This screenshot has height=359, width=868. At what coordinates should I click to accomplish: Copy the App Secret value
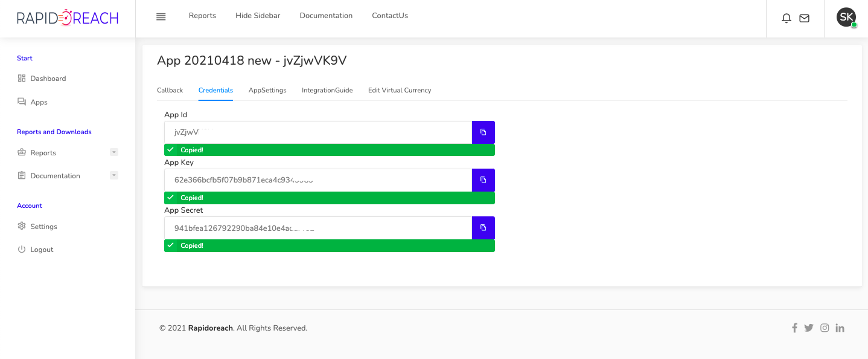[x=483, y=228]
